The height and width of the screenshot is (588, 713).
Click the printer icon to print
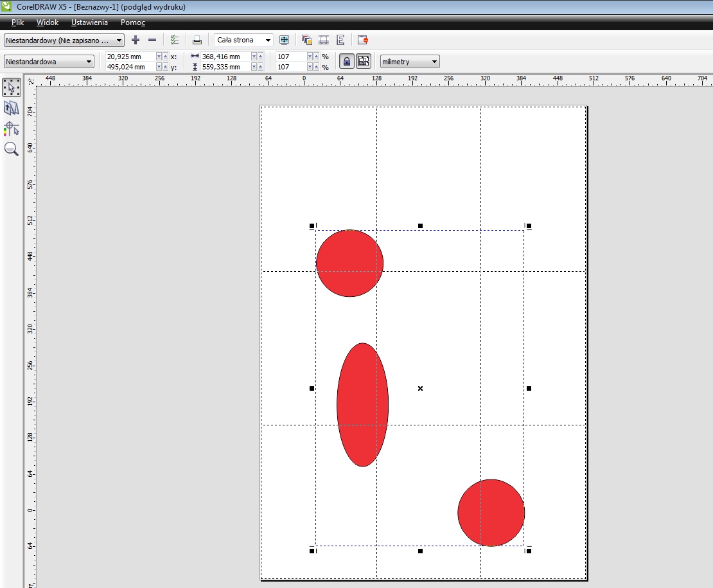(198, 40)
